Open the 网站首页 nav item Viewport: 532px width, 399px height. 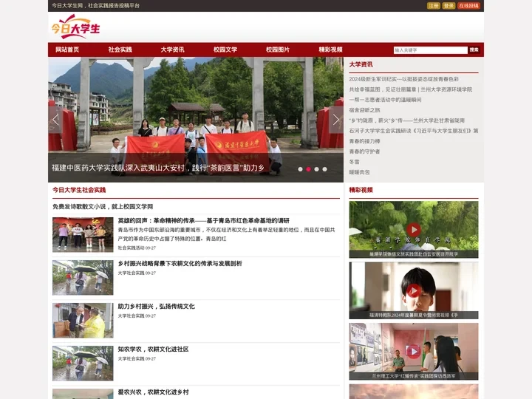point(67,50)
